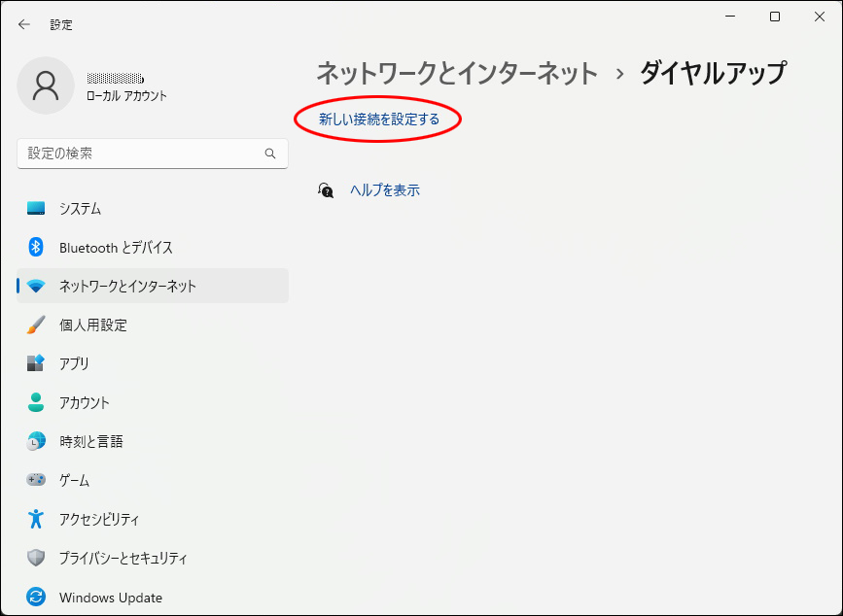Click the help icon beside ヘルプを表示
Screen dimensions: 843x616
pyautogui.click(x=327, y=190)
